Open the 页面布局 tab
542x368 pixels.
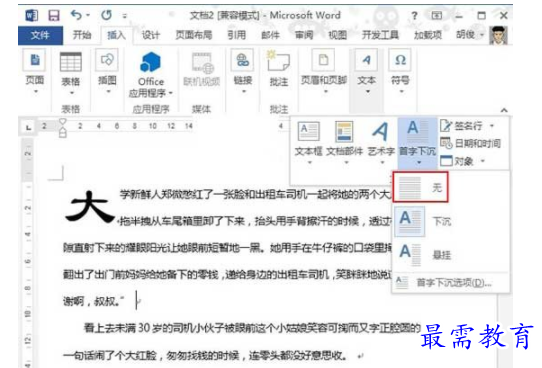click(x=194, y=35)
